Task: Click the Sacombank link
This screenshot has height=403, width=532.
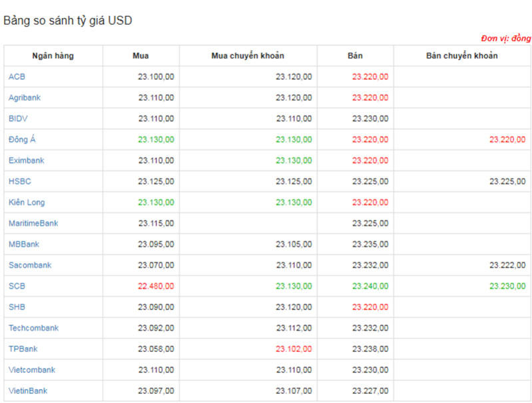Action: [30, 265]
